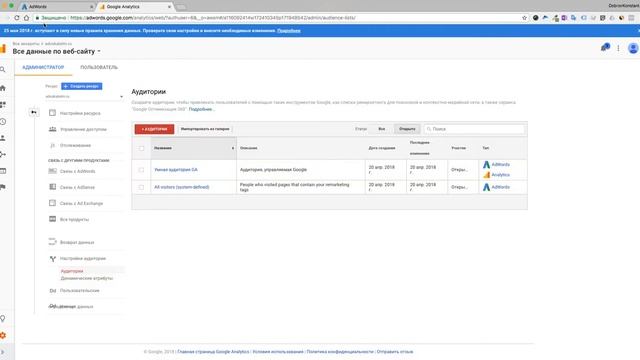Open the user account avatar
640x360 pixels.
(633, 48)
